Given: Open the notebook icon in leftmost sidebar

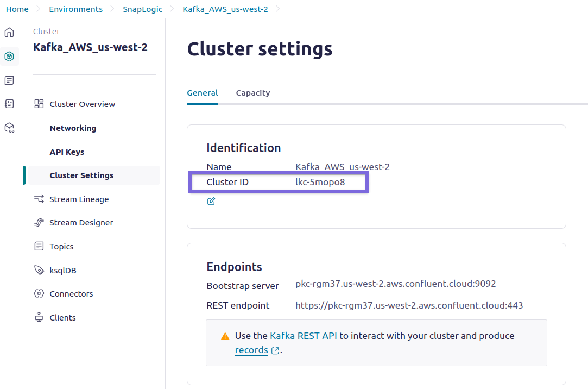Looking at the screenshot, I should 9,103.
